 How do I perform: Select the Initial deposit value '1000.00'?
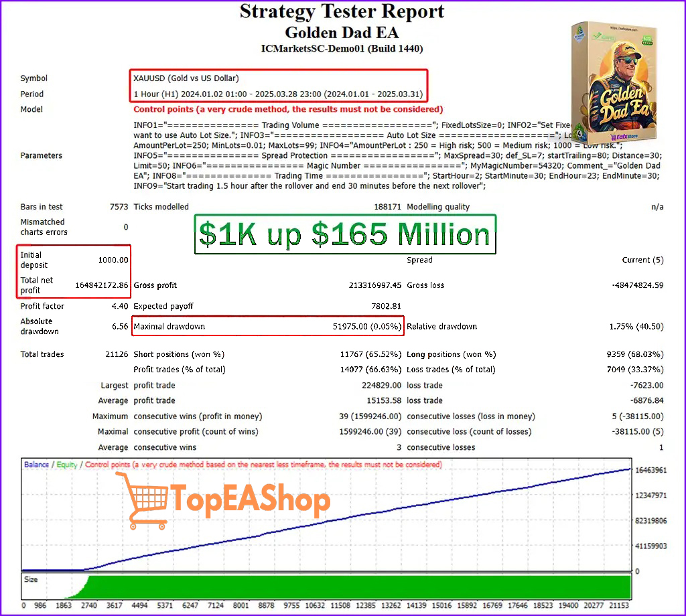113,260
